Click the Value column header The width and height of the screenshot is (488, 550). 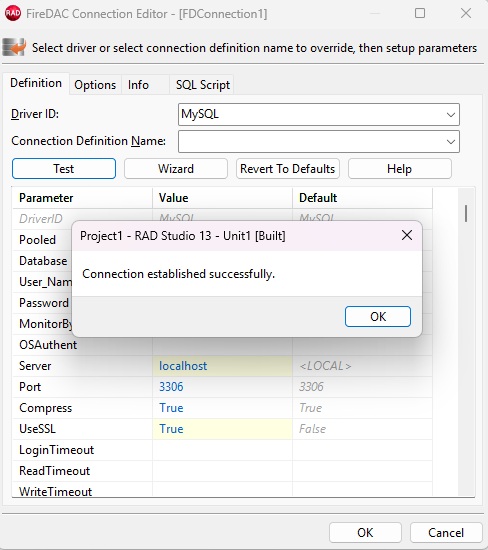click(x=222, y=198)
